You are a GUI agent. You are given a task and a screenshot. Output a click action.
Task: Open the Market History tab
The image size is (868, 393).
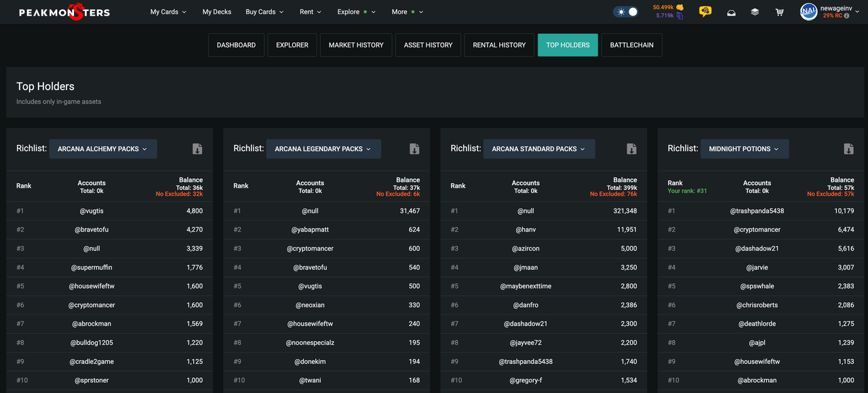click(356, 45)
